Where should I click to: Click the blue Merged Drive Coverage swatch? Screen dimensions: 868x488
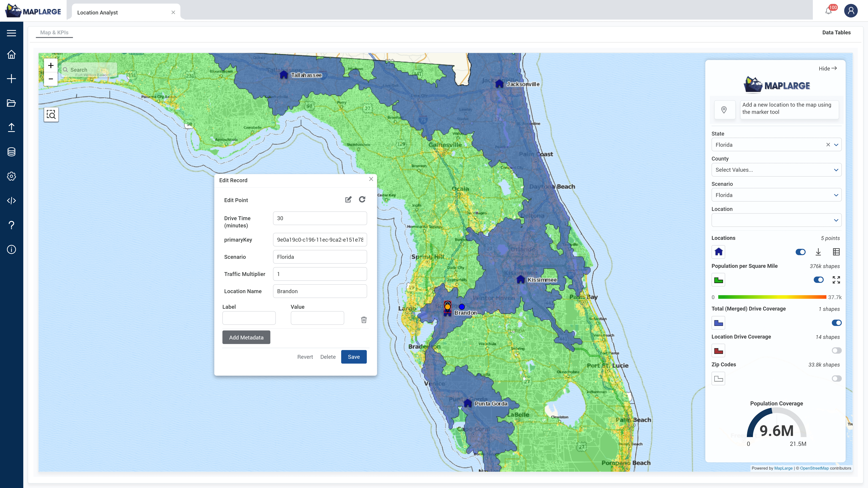click(x=718, y=323)
